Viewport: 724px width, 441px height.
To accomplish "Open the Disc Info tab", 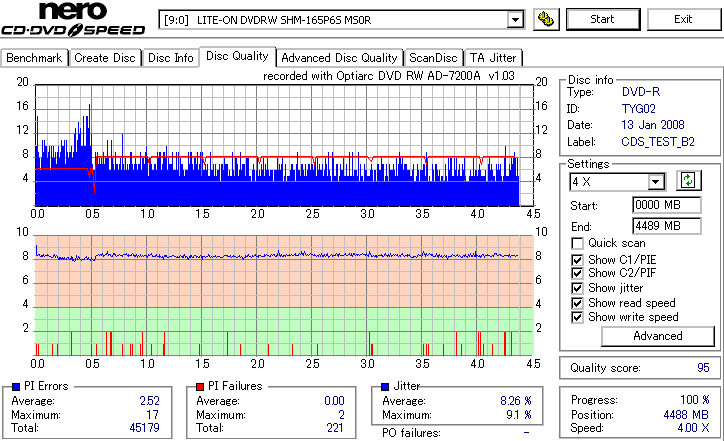I will tap(170, 58).
